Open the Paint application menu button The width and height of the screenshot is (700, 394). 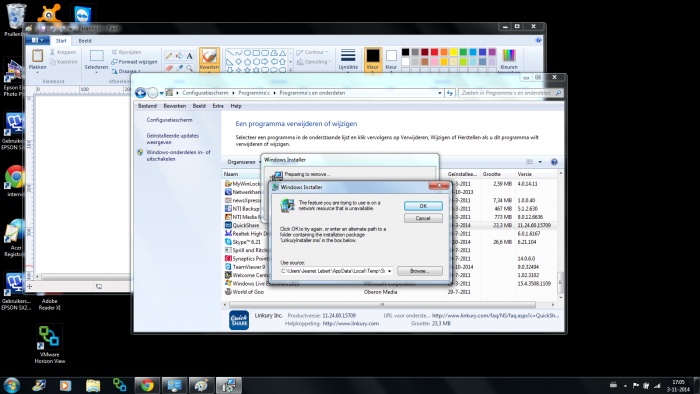(38, 41)
